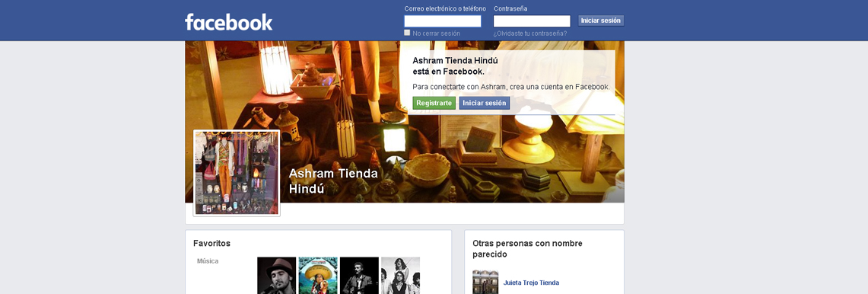Click the Julieta Trejo Tienda link

coord(531,283)
